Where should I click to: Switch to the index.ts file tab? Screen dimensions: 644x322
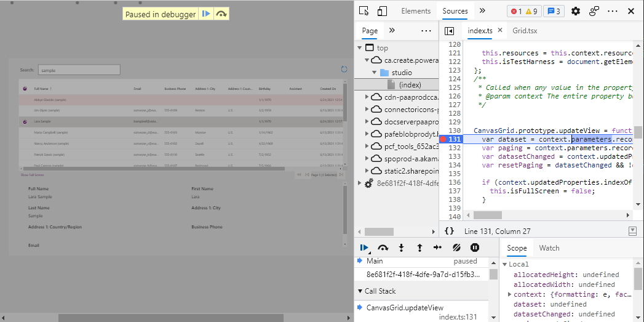[480, 30]
